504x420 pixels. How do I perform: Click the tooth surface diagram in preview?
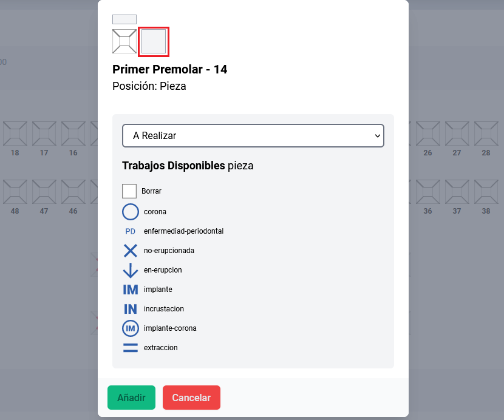(x=124, y=41)
